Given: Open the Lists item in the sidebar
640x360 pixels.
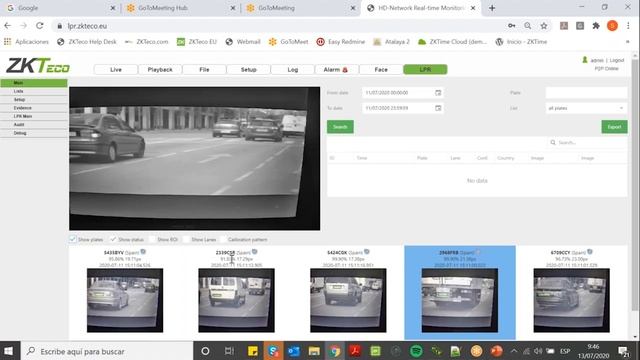Looking at the screenshot, I should [34, 91].
